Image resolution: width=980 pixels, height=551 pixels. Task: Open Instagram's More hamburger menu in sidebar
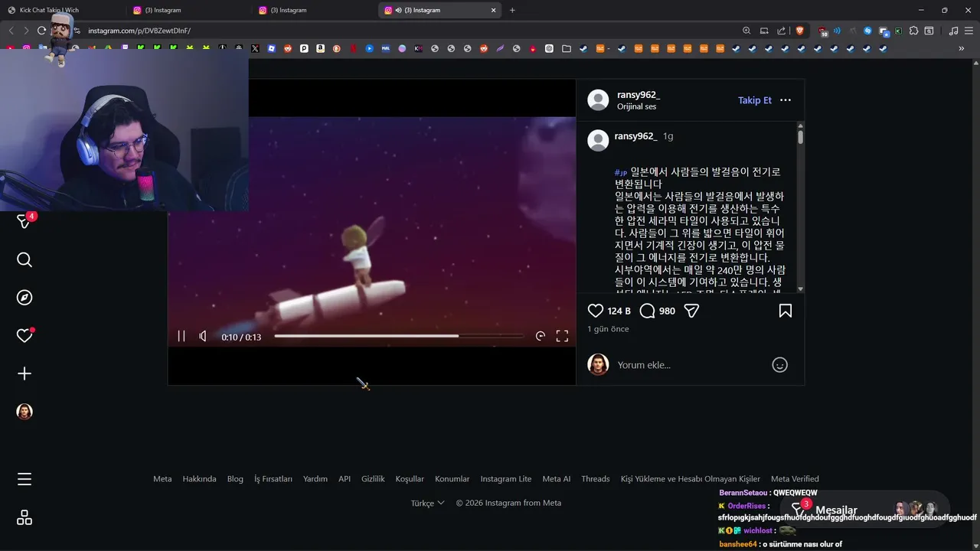(x=24, y=479)
